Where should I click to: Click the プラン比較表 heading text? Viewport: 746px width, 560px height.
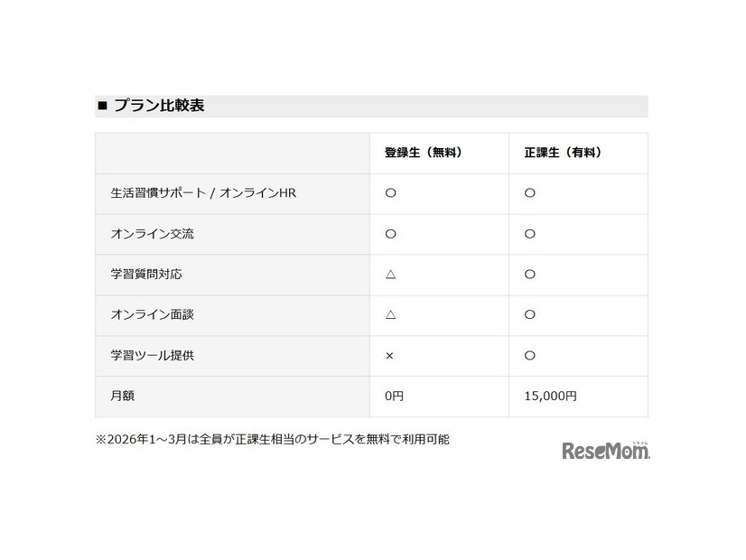159,106
